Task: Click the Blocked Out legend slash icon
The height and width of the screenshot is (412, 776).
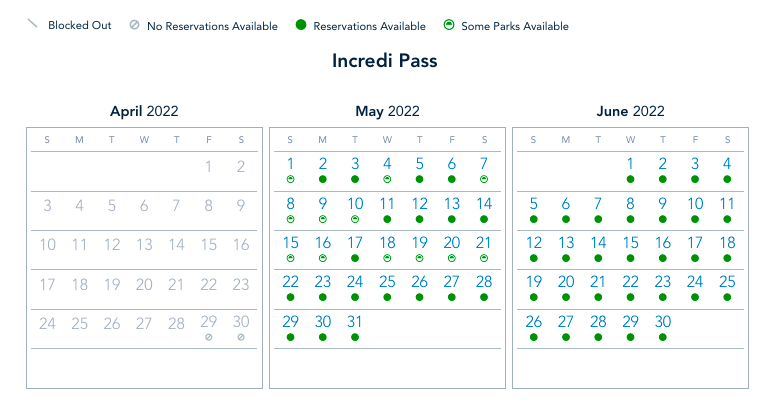Action: click(32, 24)
